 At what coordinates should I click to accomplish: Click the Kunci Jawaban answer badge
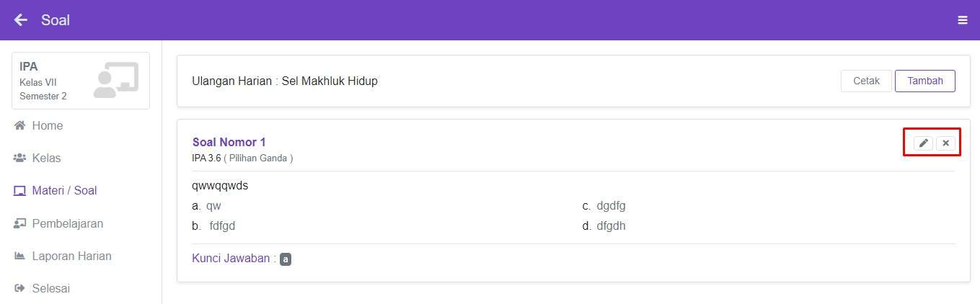286,259
